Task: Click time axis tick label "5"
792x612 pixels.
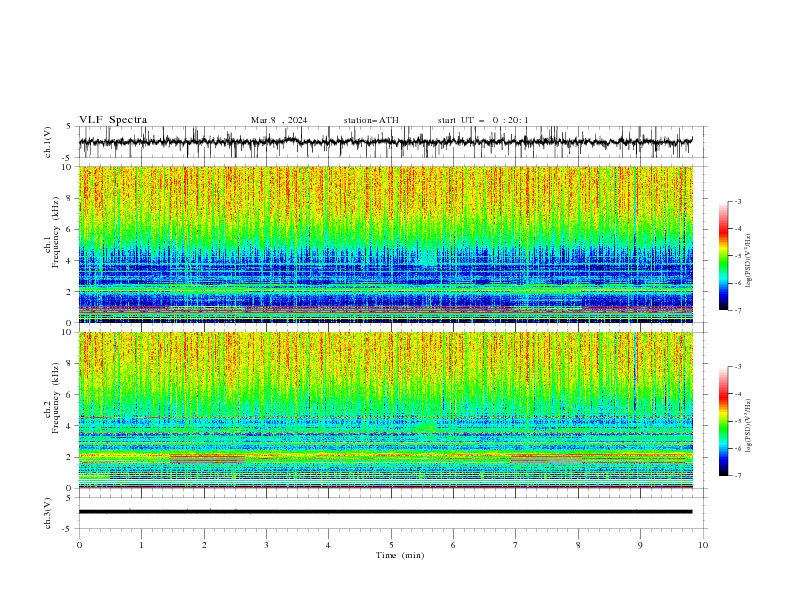Action: click(391, 545)
